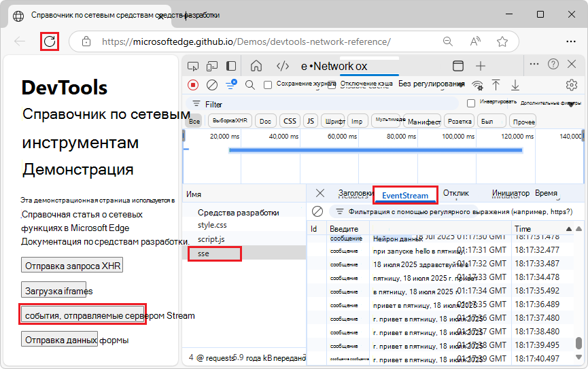Filter requests by Manifest type

point(423,122)
